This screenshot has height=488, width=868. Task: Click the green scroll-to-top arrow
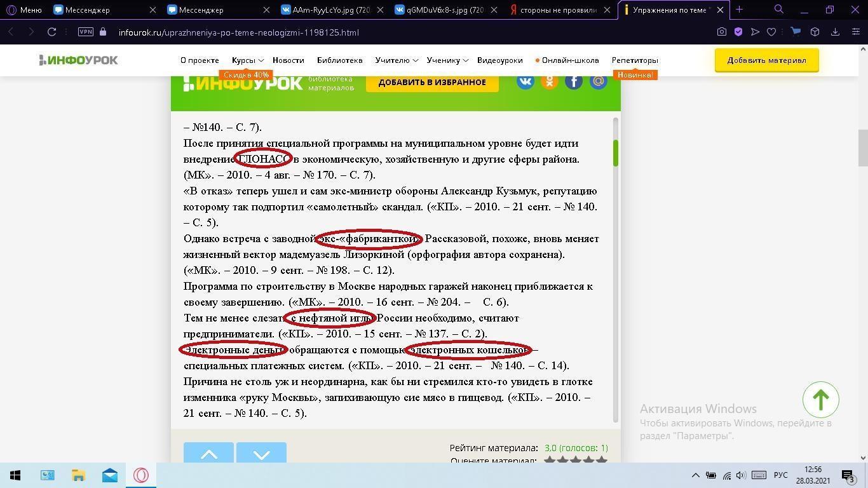[x=820, y=399]
